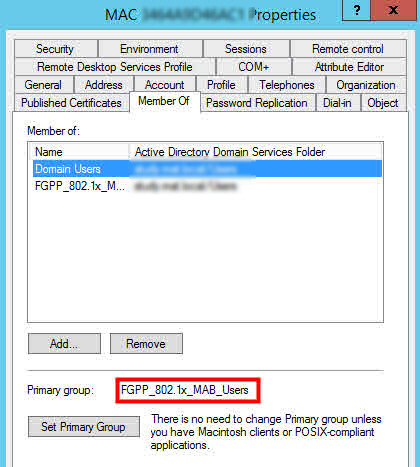Viewport: 420px width, 467px height.
Task: Switch to the Account tab
Action: pyautogui.click(x=165, y=85)
